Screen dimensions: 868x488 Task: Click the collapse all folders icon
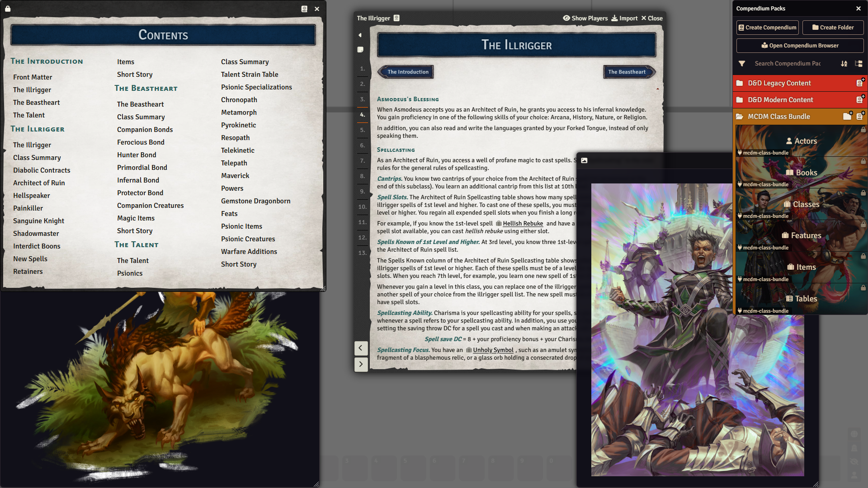click(x=859, y=64)
